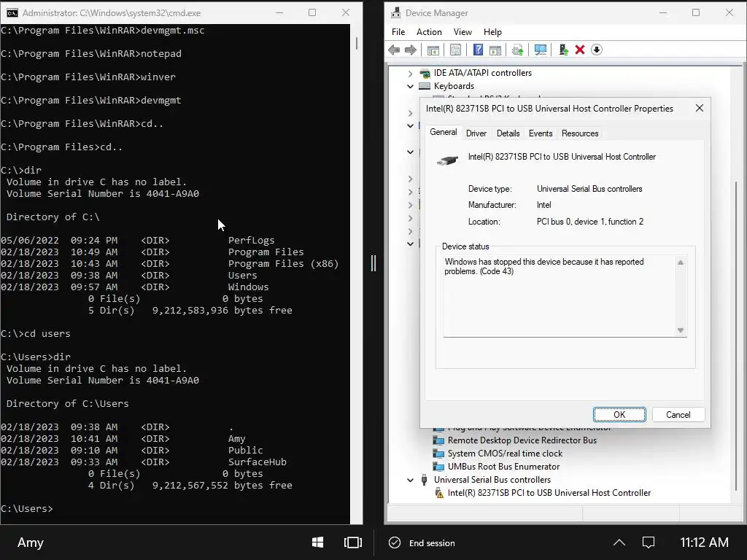Select Remote Desktop Device Redirector Bus
Viewport: 747px width, 560px height.
[x=522, y=440]
